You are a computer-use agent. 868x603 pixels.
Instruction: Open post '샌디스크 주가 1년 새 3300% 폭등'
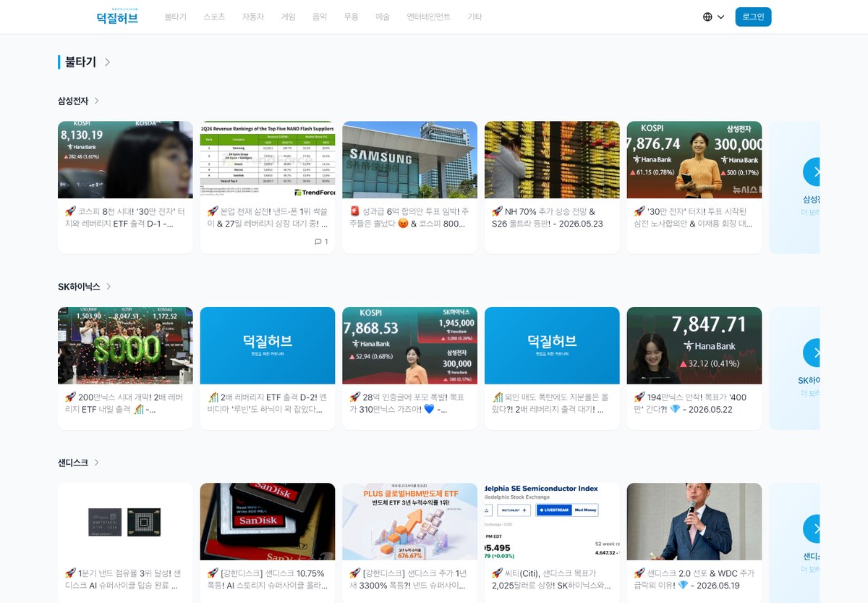coord(410,579)
